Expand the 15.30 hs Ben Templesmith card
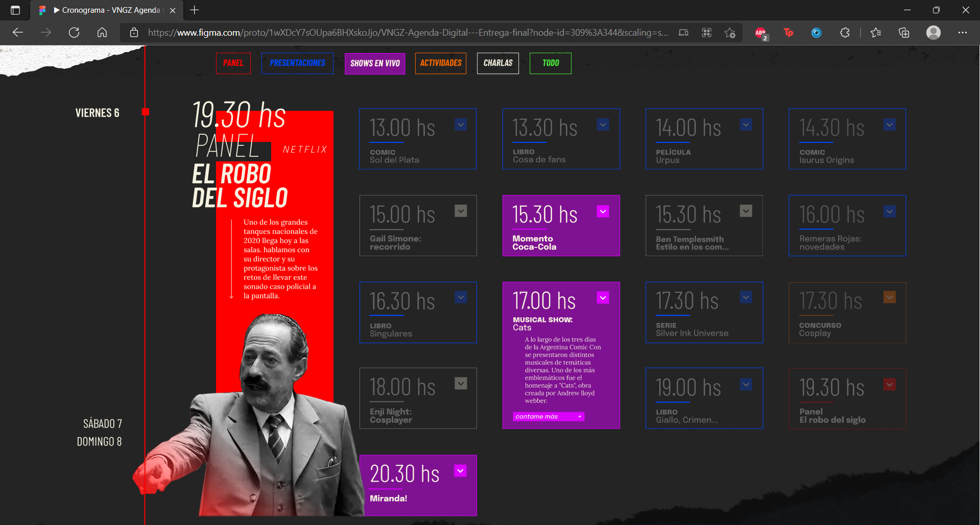The height and width of the screenshot is (525, 980). 746,211
